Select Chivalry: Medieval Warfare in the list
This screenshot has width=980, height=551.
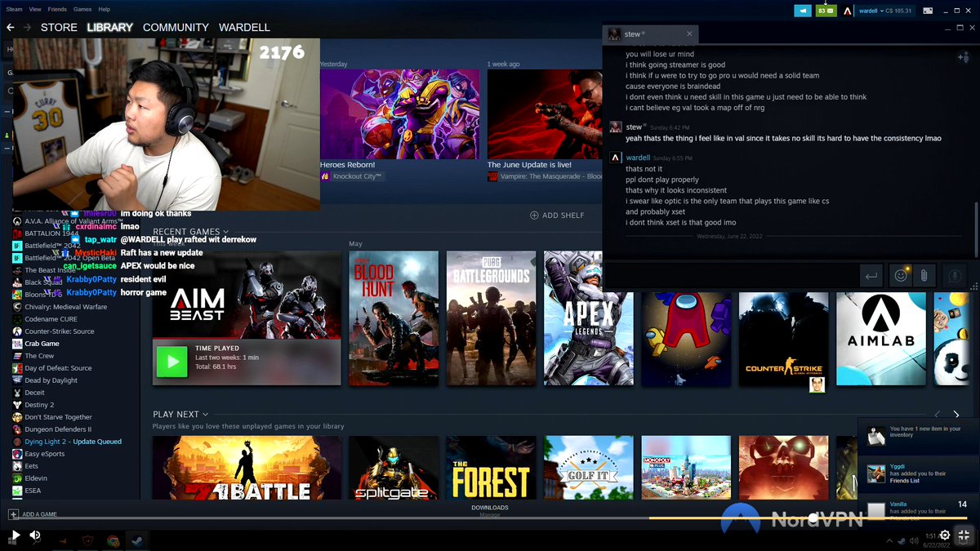tap(65, 307)
